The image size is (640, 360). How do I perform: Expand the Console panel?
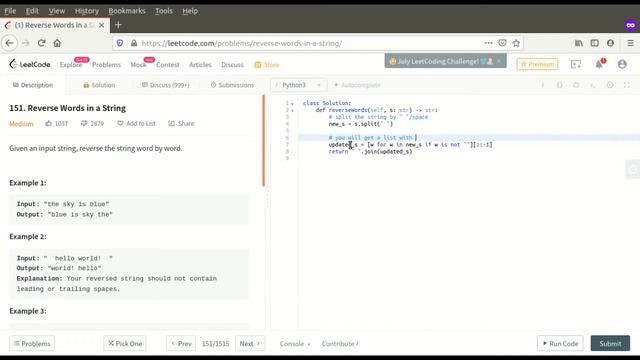(x=295, y=344)
